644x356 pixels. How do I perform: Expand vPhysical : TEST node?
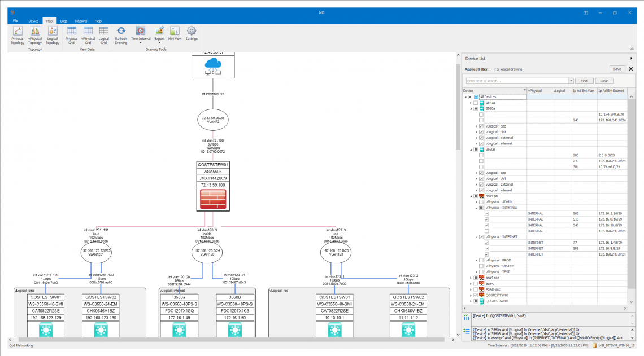coord(476,272)
